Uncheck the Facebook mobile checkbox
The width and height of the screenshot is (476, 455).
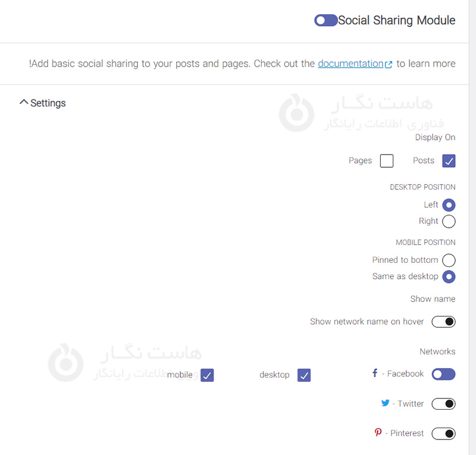(207, 375)
